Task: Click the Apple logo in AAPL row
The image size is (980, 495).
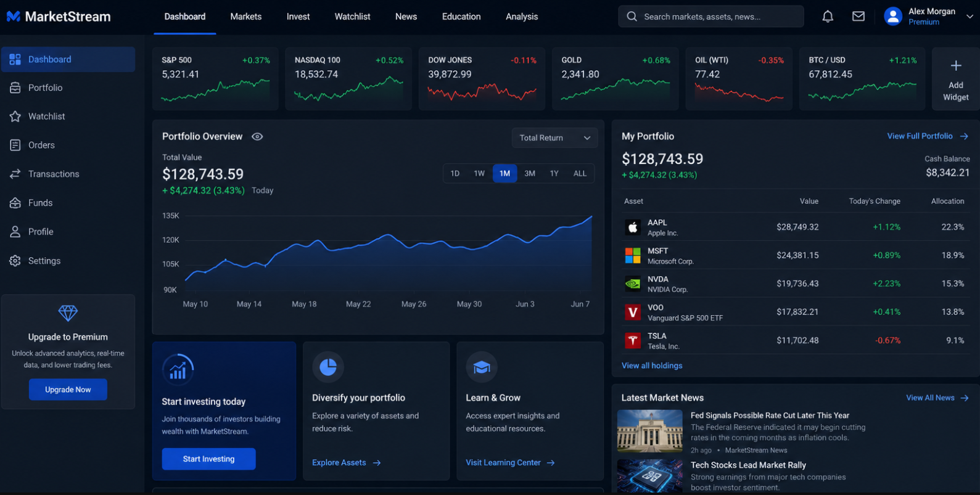Action: tap(633, 227)
